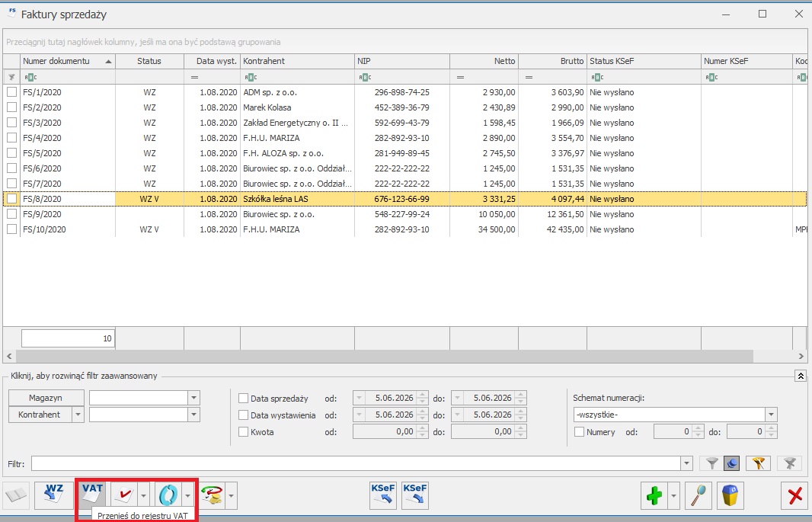Increase Kwota od value with up spinner

tap(423, 428)
